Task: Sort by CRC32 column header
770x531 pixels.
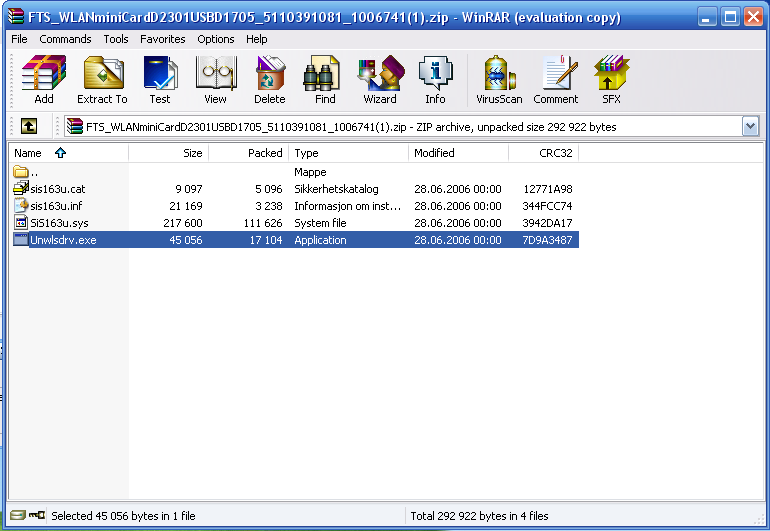Action: point(544,153)
